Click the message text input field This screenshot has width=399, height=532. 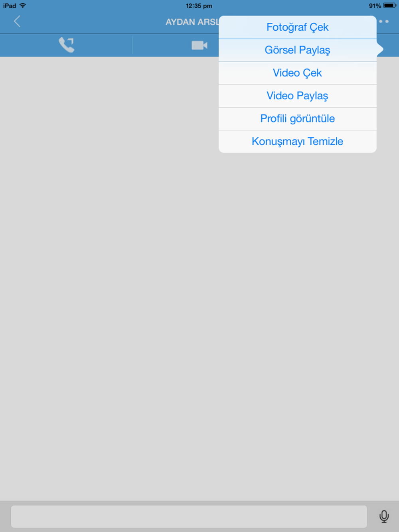[189, 516]
